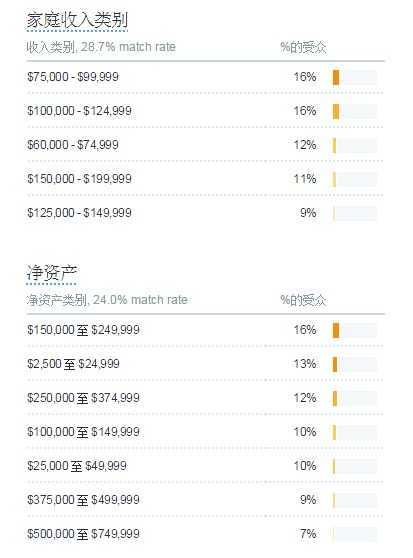Select the $25,000 至 $49,999 net worth row
This screenshot has height=558, width=413.
(206, 466)
